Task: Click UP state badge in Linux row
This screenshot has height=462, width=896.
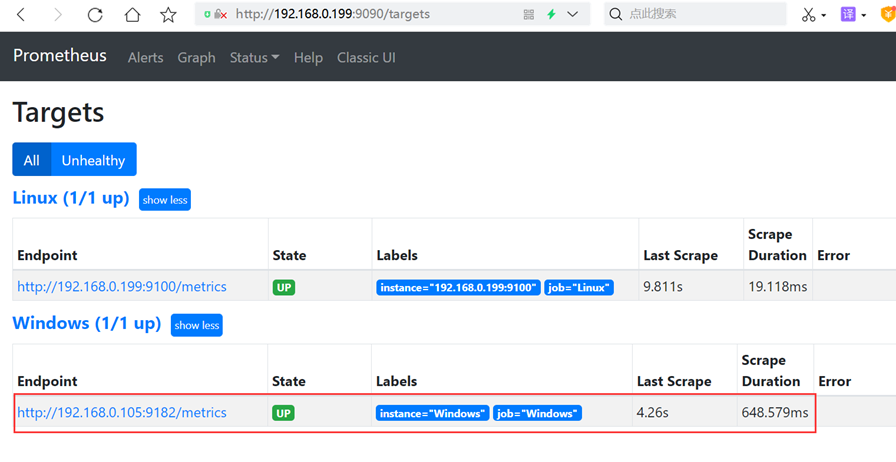Action: [284, 287]
